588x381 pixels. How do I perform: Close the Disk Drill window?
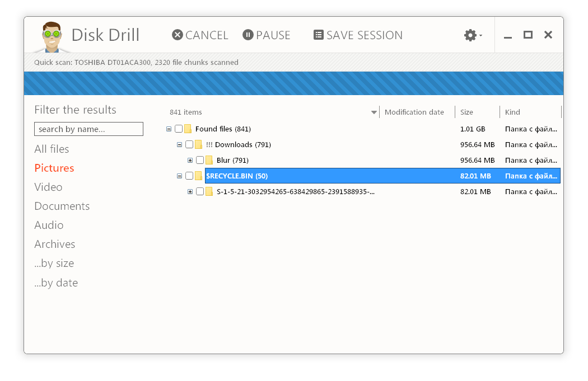tap(548, 35)
